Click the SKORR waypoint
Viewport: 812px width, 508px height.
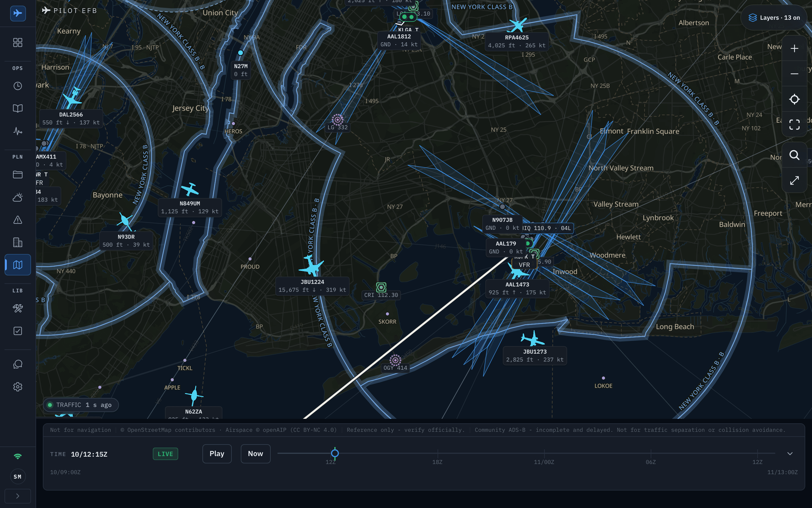387,314
